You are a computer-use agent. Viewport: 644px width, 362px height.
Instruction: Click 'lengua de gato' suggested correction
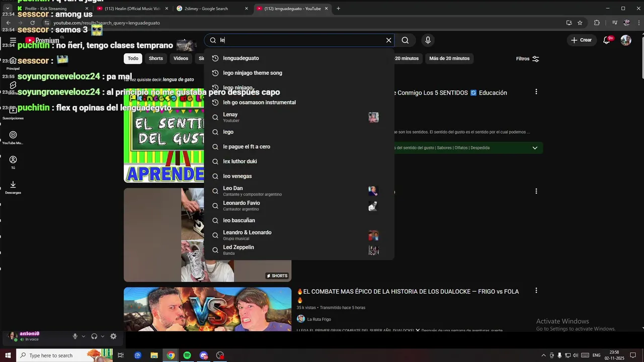[x=178, y=79]
